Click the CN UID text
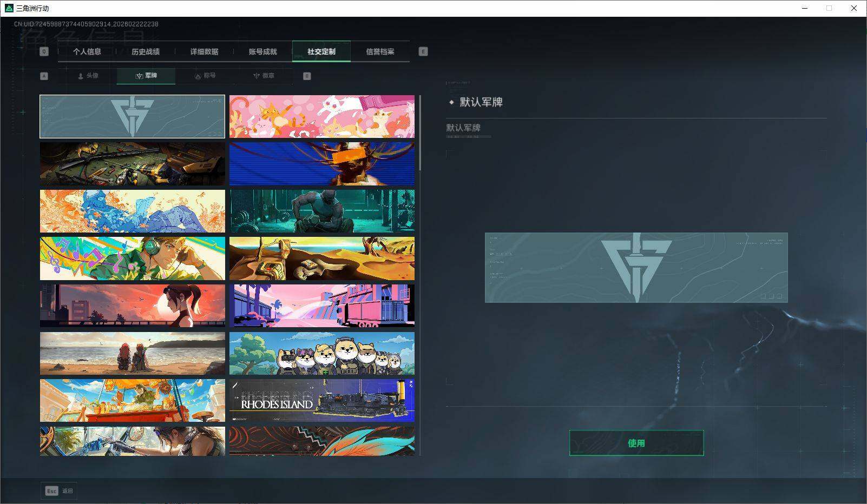 (x=86, y=24)
